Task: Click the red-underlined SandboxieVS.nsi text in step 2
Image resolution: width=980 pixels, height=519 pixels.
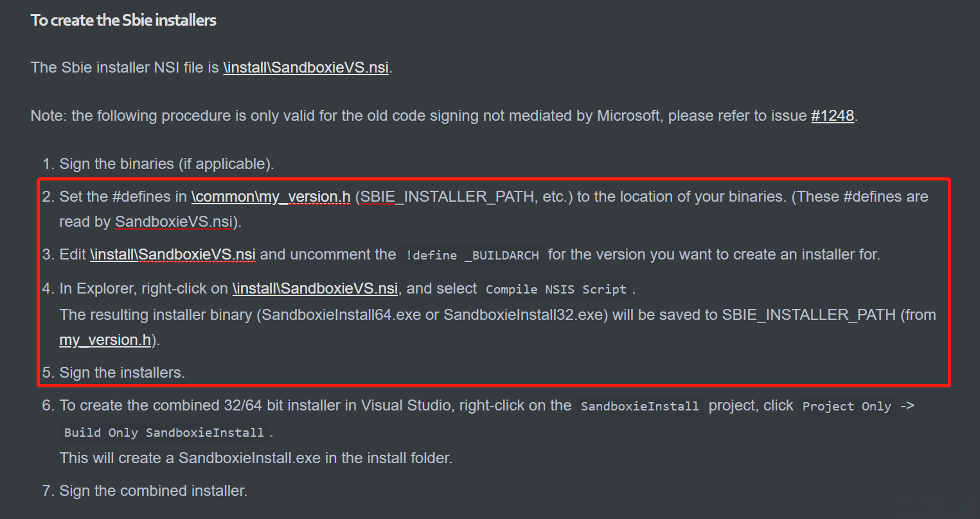Action: pyautogui.click(x=174, y=222)
